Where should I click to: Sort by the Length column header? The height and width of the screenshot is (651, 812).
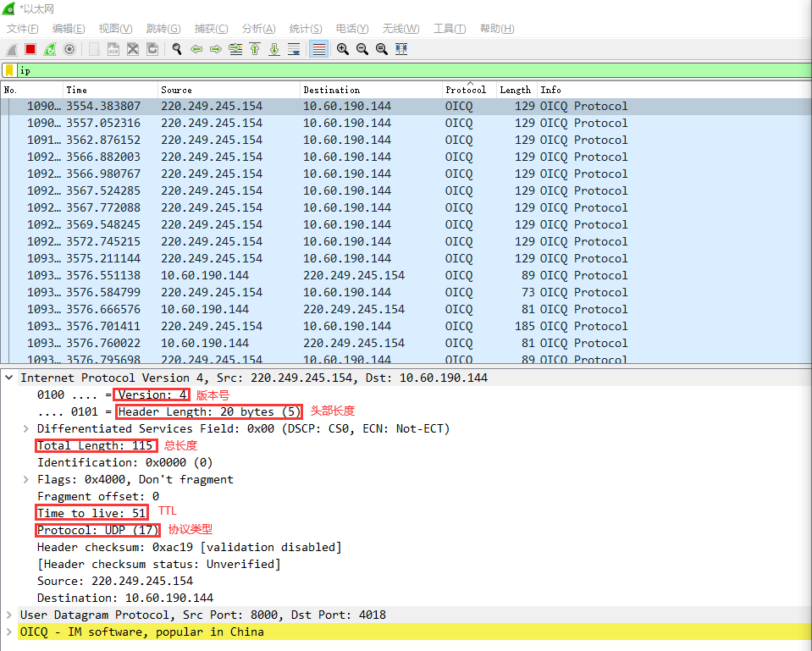point(516,90)
